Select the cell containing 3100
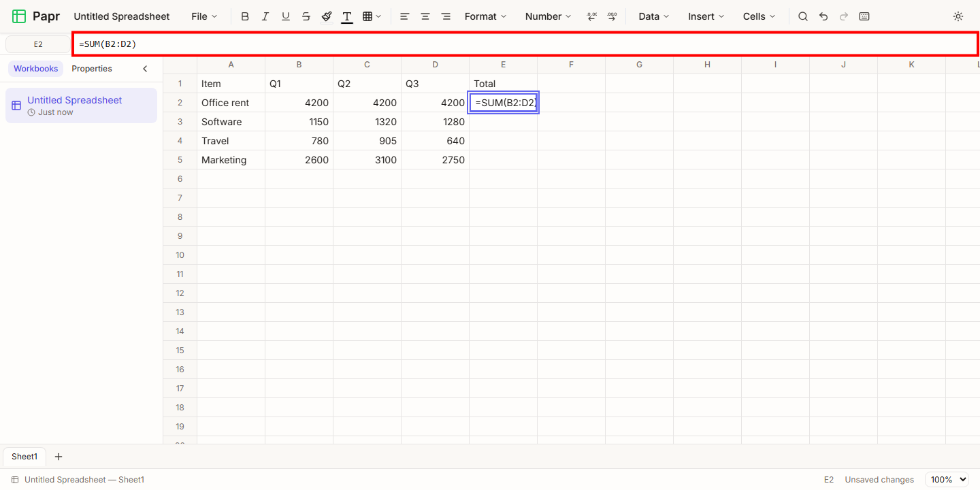This screenshot has width=980, height=490. (367, 160)
